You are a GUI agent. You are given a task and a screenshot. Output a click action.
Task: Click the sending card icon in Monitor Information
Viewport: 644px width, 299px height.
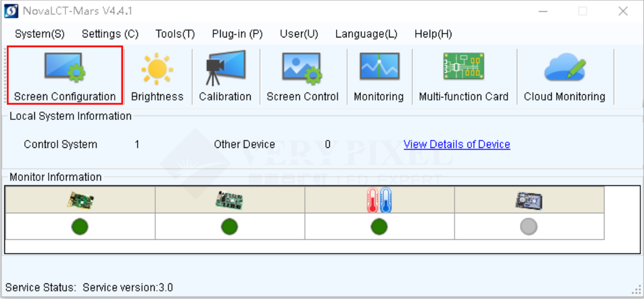80,200
